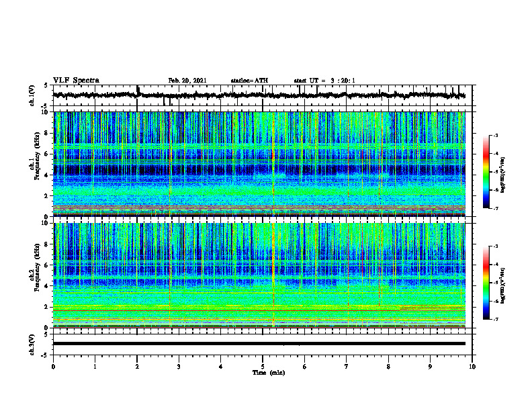Click the ch.1 colorbar unit label

[502, 175]
